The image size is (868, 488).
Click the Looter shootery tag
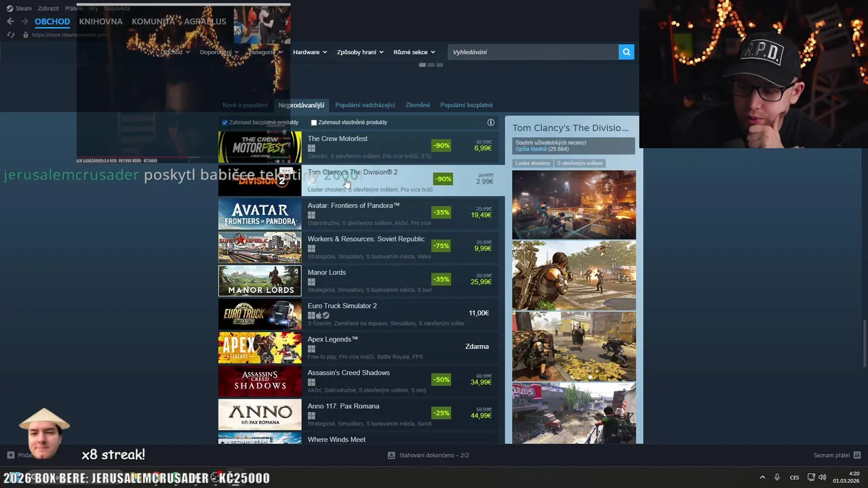click(532, 163)
